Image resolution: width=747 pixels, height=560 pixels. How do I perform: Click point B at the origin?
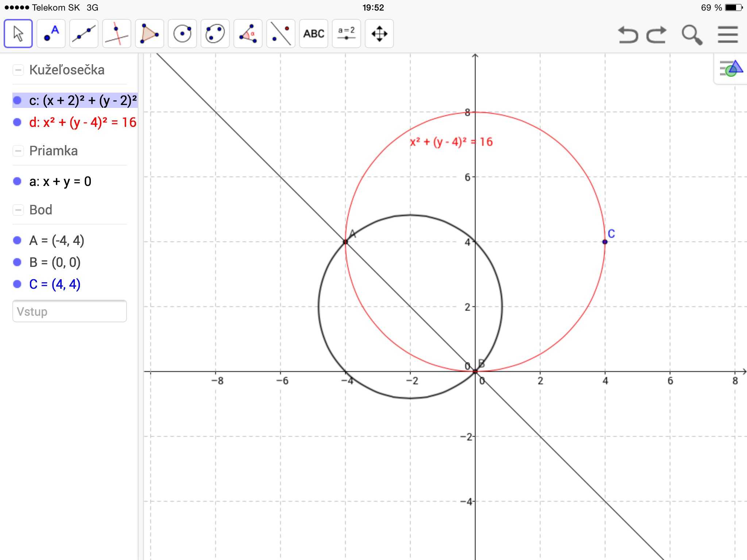(x=475, y=372)
